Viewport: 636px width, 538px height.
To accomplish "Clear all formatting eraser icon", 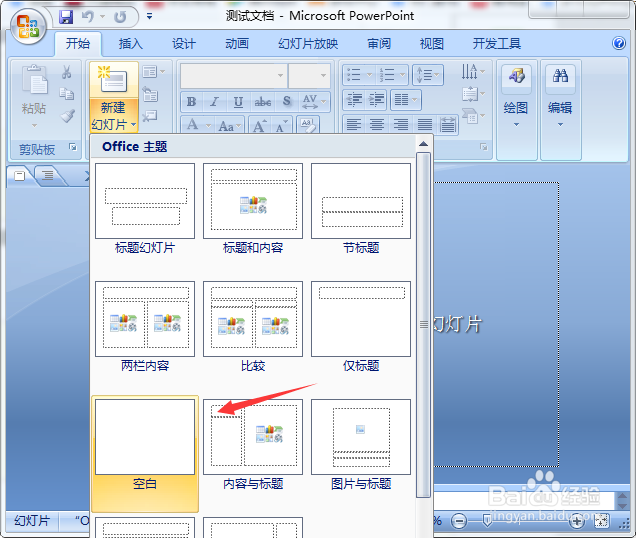I will pos(307,125).
